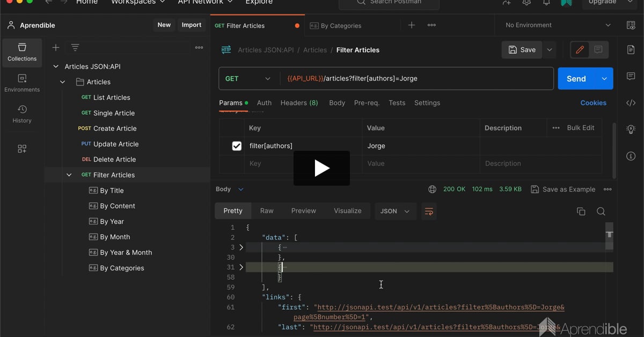Expand the folded JSON object at line 31
The height and width of the screenshot is (337, 644).
pyautogui.click(x=241, y=267)
